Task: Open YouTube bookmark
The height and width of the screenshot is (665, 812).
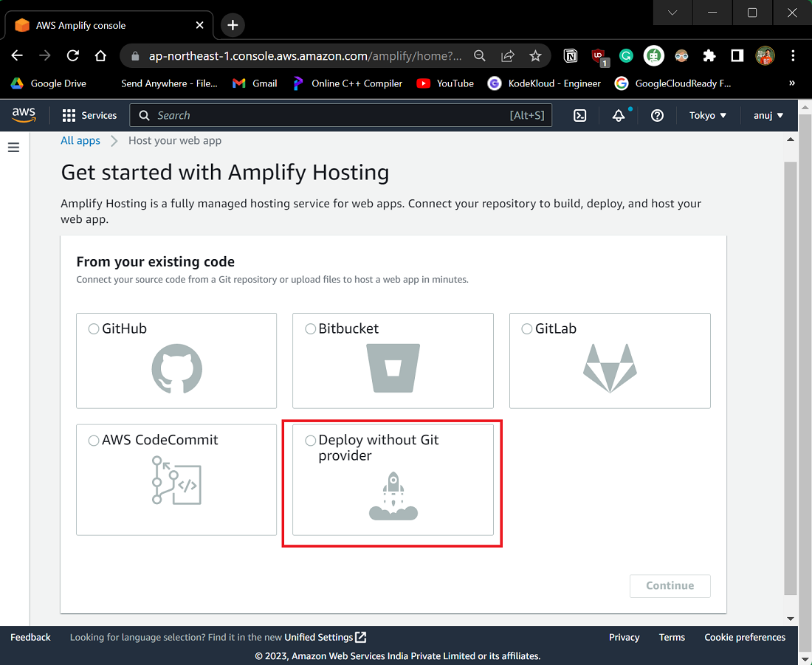Action: pyautogui.click(x=445, y=83)
